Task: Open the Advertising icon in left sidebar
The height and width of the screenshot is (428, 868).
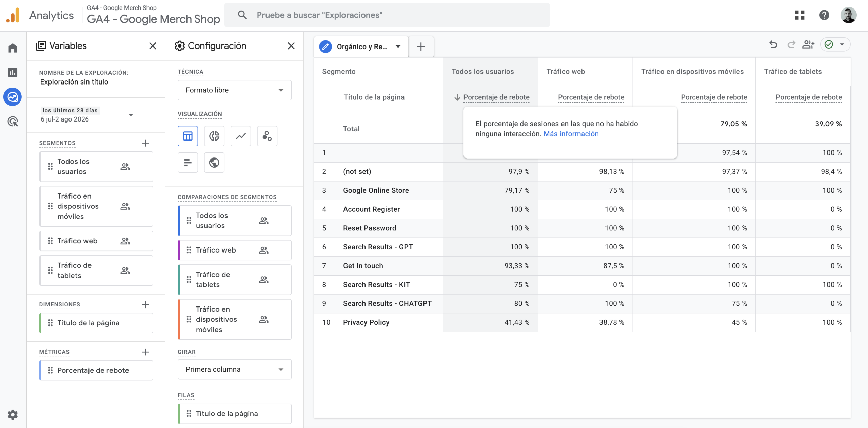Action: [13, 122]
